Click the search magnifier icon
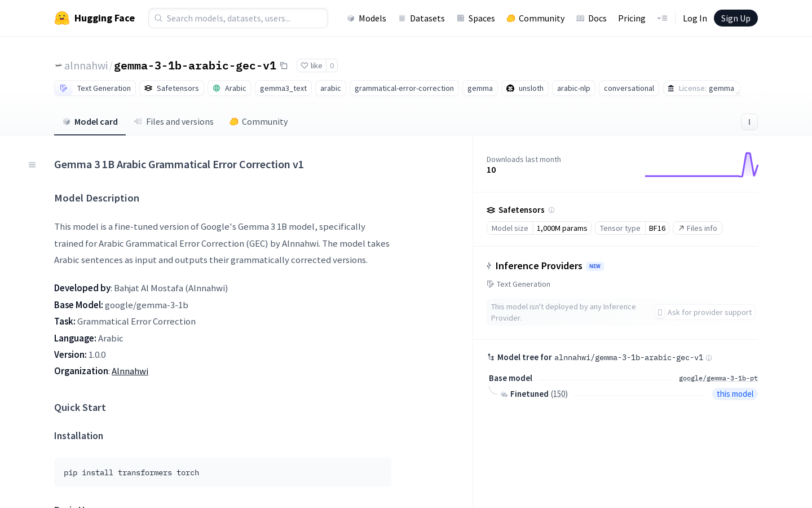The height and width of the screenshot is (508, 812). pos(158,18)
